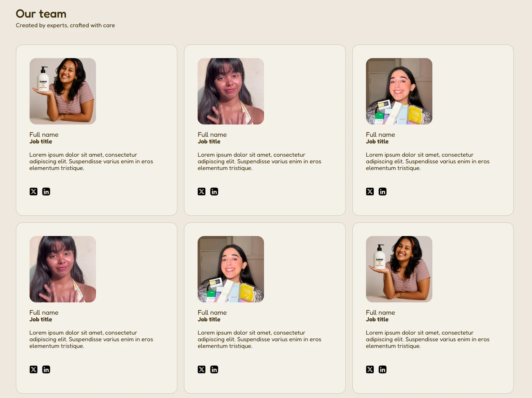Click LinkedIn icon in bottom-right team card
The image size is (532, 398).
tap(383, 369)
